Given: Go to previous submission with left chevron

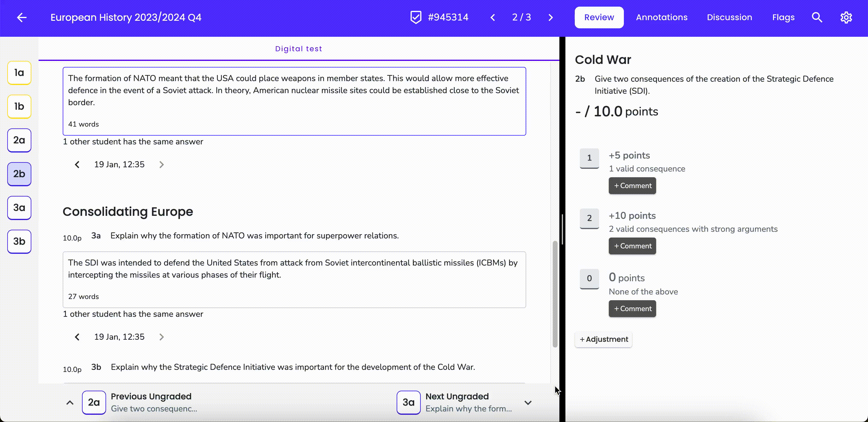Looking at the screenshot, I should [493, 17].
